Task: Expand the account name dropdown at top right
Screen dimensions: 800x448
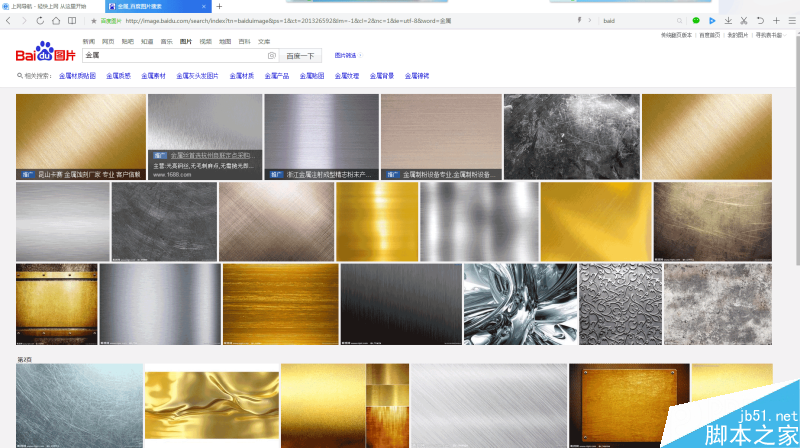Action: (x=771, y=35)
